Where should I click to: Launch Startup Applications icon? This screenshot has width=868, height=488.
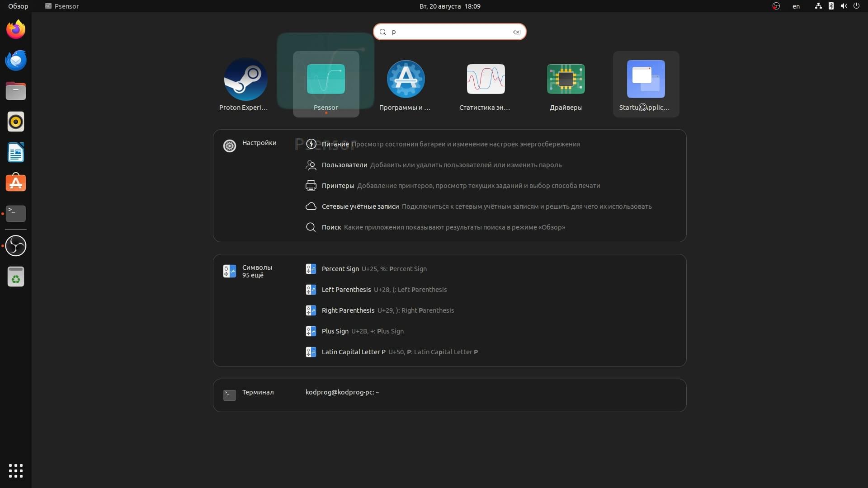[646, 84]
